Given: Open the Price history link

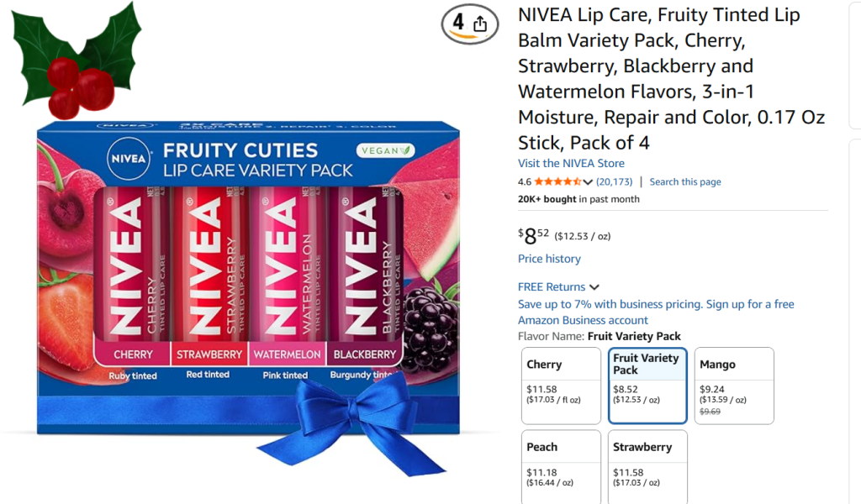Looking at the screenshot, I should [549, 259].
